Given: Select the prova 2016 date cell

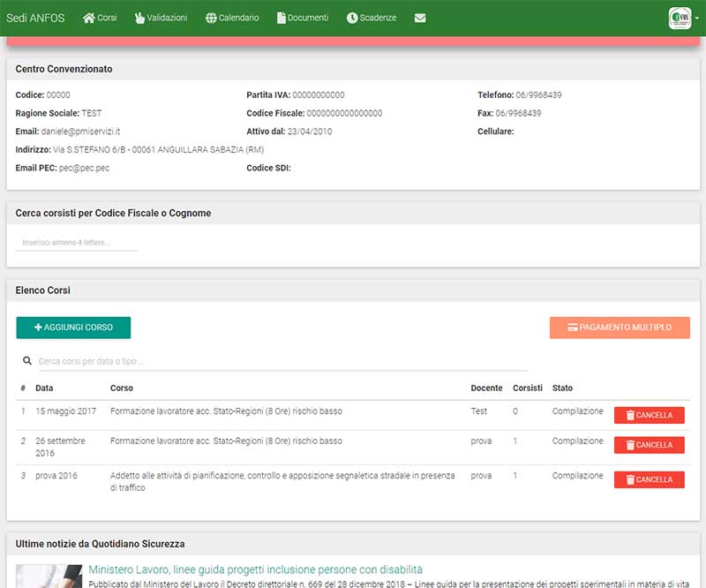Looking at the screenshot, I should click(56, 475).
